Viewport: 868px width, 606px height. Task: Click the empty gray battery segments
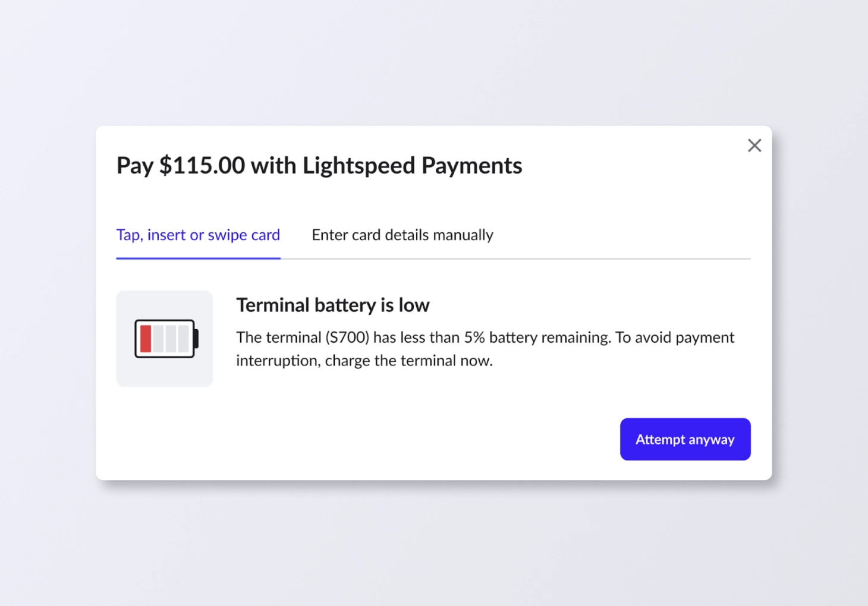[x=172, y=339]
